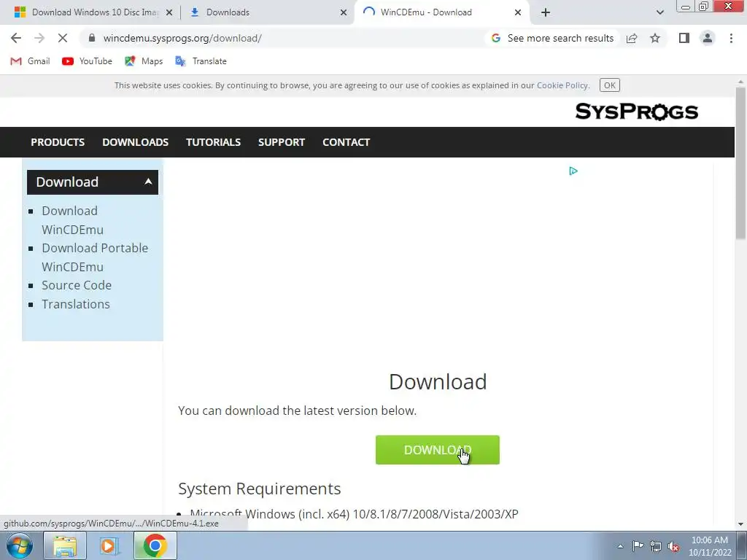
Task: Open the TUTORIALS menu
Action: [213, 142]
